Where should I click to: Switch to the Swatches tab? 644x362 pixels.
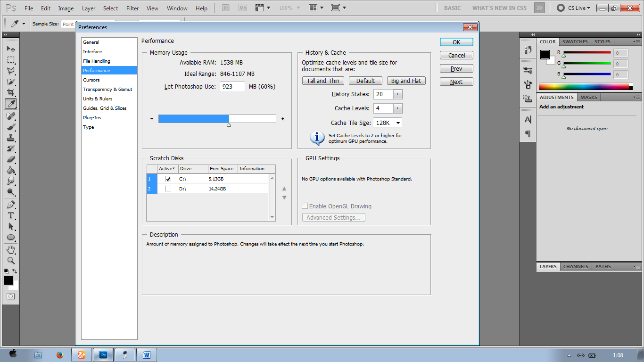click(575, 41)
